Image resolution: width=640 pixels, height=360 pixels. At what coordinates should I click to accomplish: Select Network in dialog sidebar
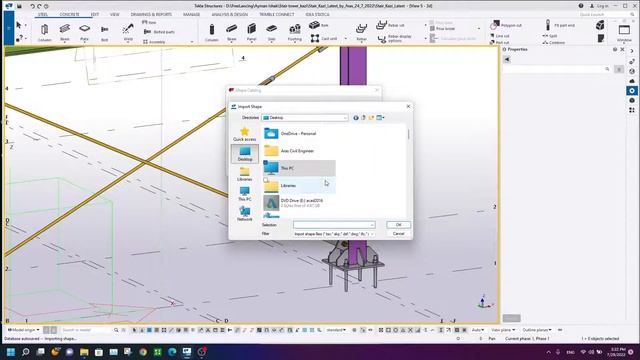(244, 214)
